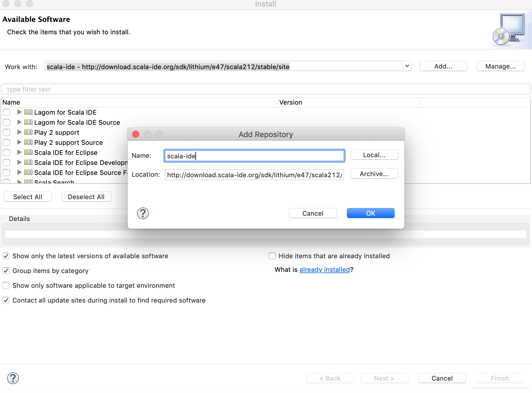532x393 pixels.
Task: Check the Play 2 support Source checkbox
Action: pyautogui.click(x=6, y=142)
